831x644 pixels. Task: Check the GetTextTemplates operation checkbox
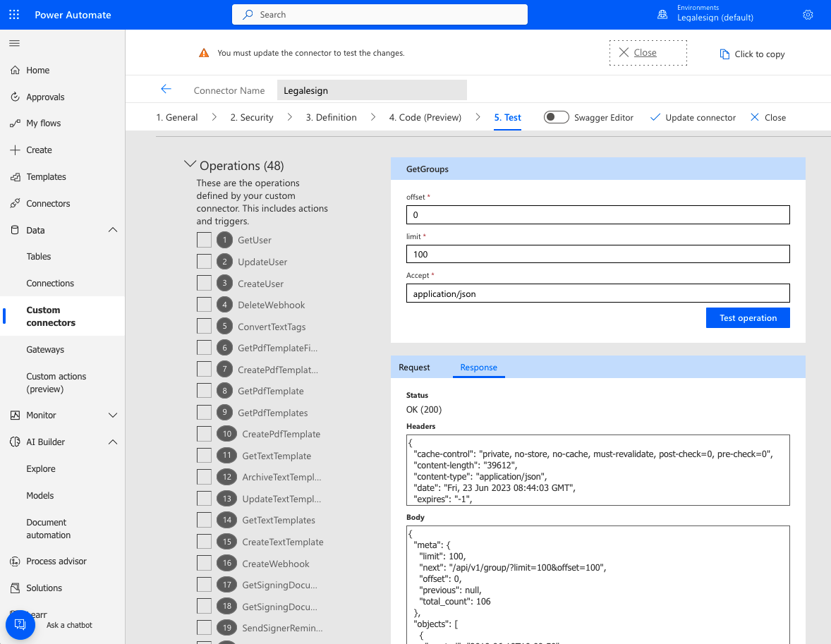204,520
